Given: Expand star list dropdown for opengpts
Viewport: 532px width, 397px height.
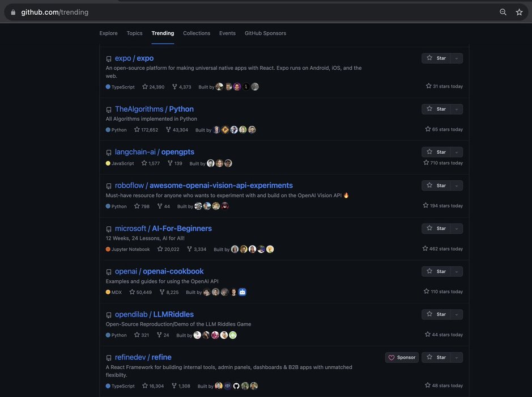Looking at the screenshot, I should pos(457,152).
